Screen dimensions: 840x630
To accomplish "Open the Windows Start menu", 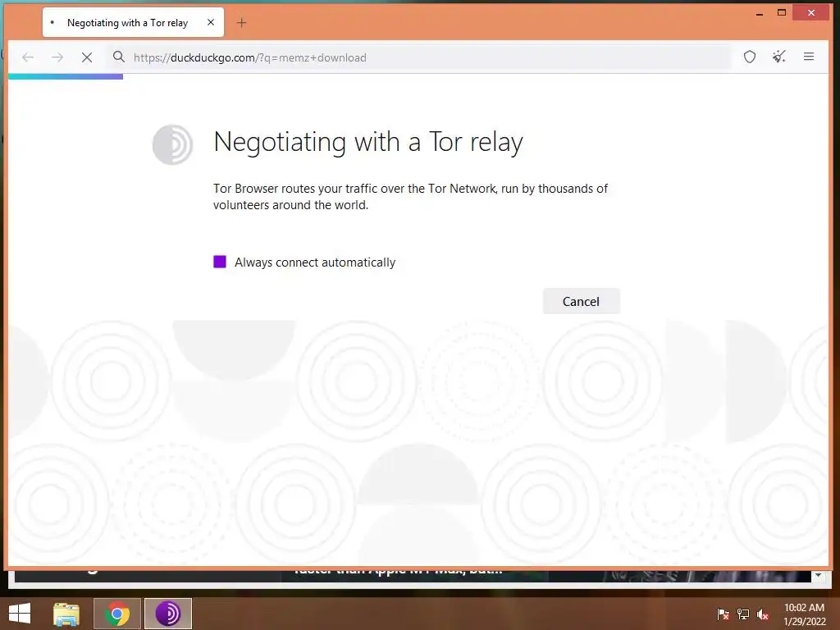I will click(x=20, y=614).
